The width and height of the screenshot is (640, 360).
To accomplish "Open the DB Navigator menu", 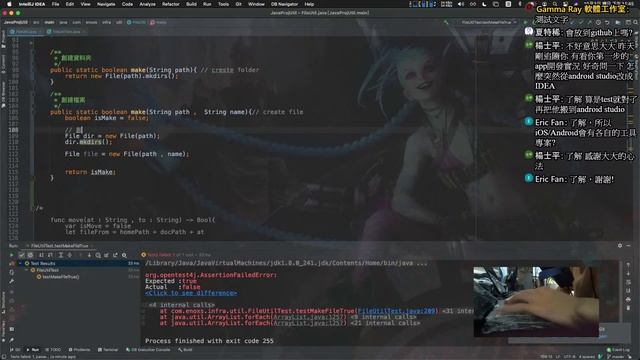I will 284,4.
